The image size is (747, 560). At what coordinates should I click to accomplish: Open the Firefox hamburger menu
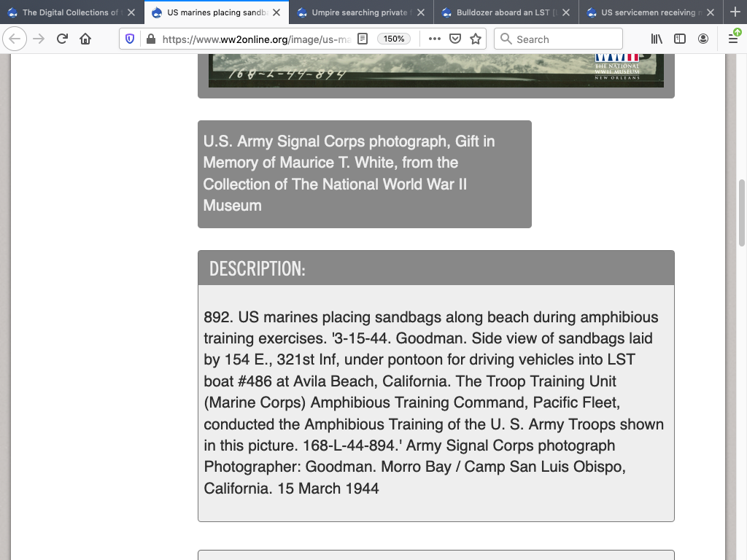tap(734, 39)
